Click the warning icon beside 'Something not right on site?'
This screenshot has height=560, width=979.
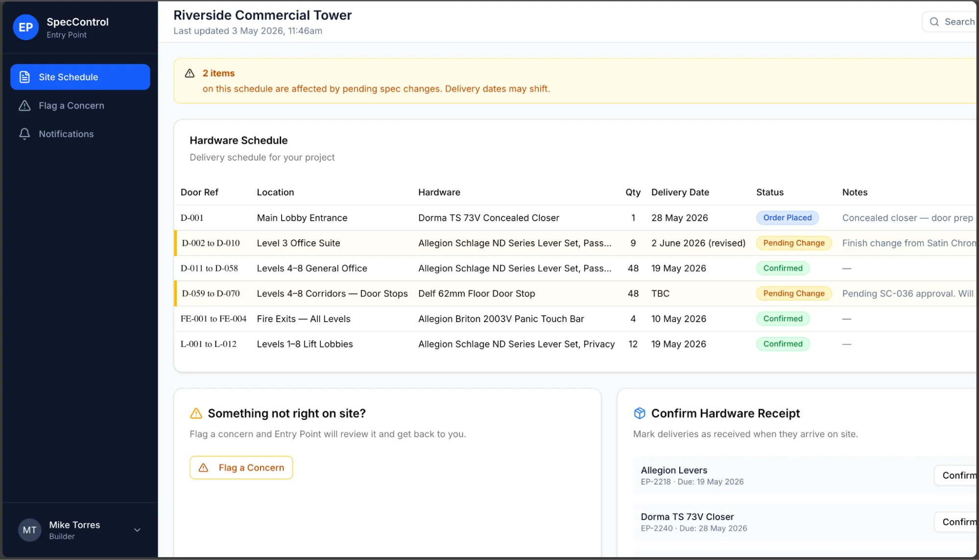pos(196,413)
